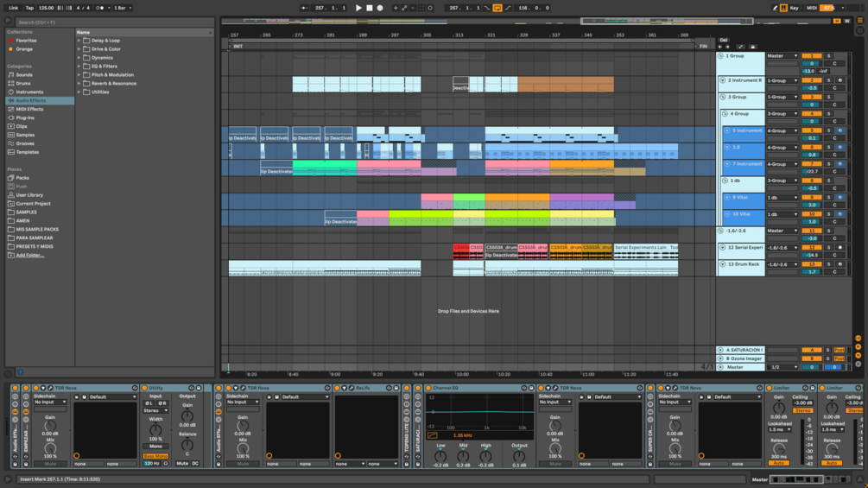Click the Tap tempo button
This screenshot has height=488, width=868.
[29, 8]
